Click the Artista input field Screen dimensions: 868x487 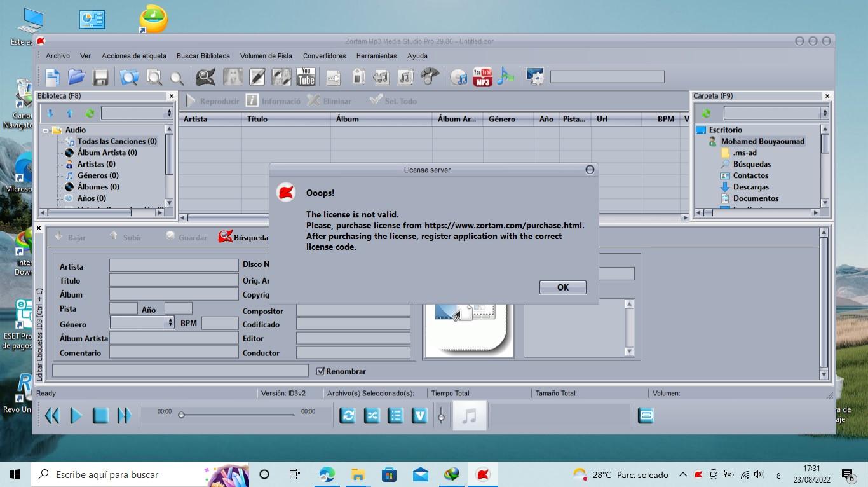[x=174, y=266]
